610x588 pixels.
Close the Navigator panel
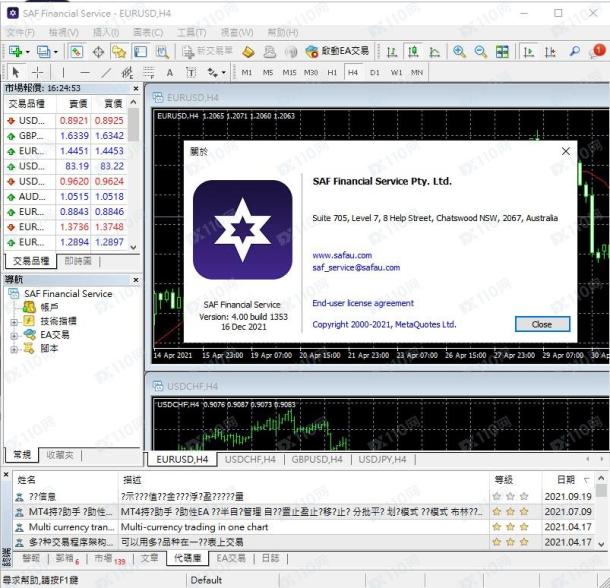pos(136,280)
